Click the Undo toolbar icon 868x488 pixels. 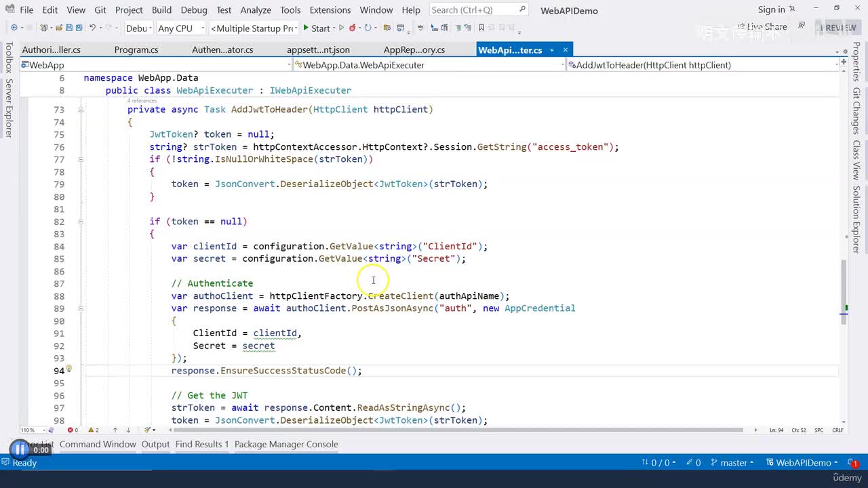tap(92, 28)
